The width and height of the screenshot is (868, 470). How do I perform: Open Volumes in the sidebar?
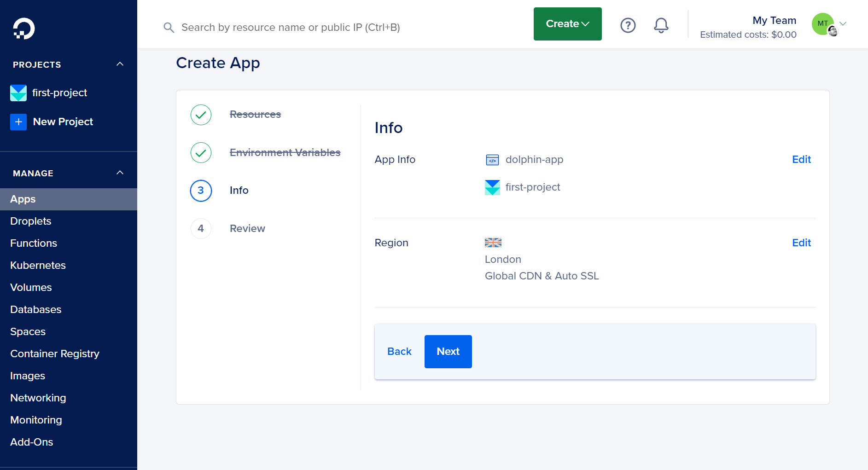coord(69,288)
